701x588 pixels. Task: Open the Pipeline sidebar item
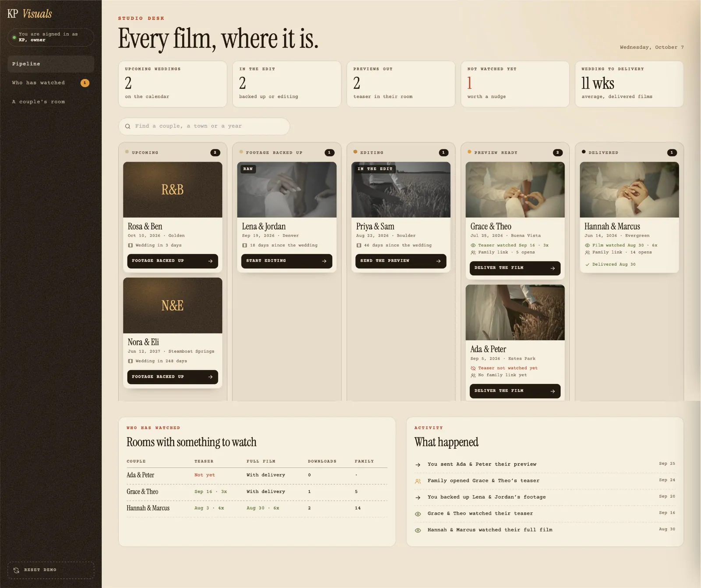coord(51,64)
